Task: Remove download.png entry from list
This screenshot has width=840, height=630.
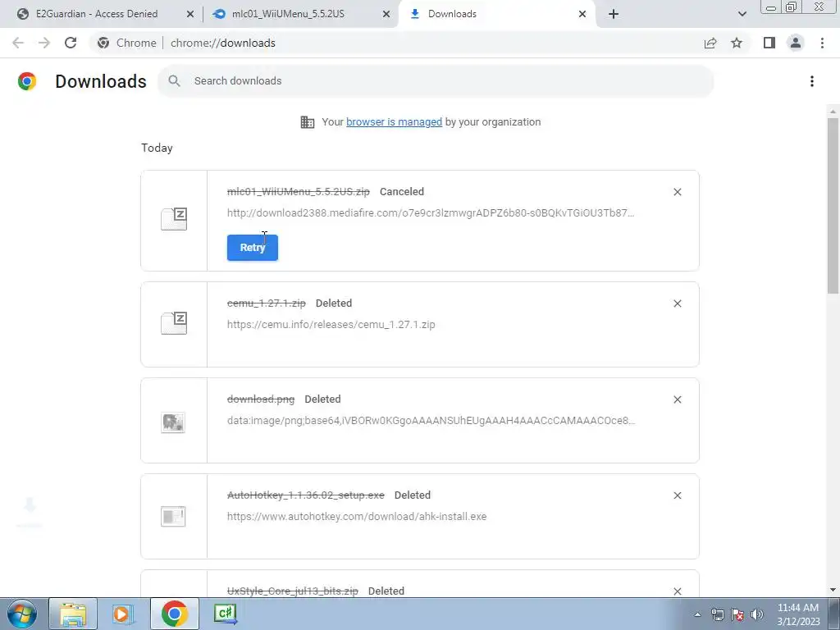Action: click(x=677, y=399)
